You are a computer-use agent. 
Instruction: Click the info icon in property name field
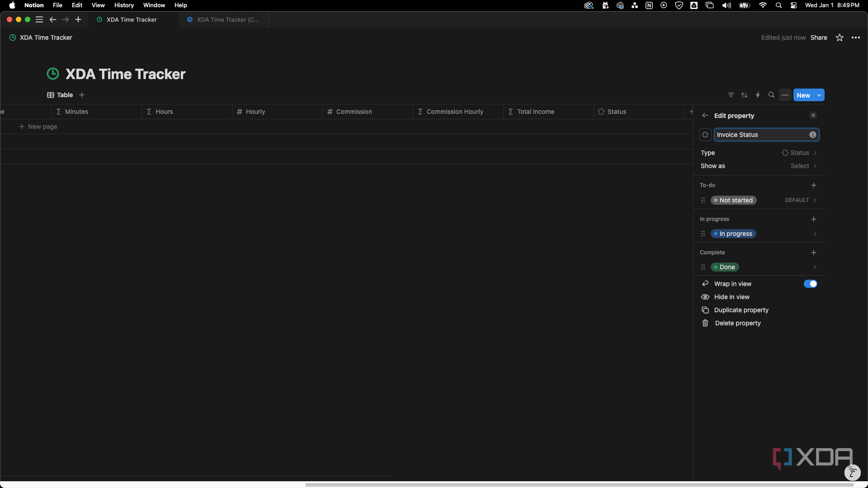click(x=813, y=135)
